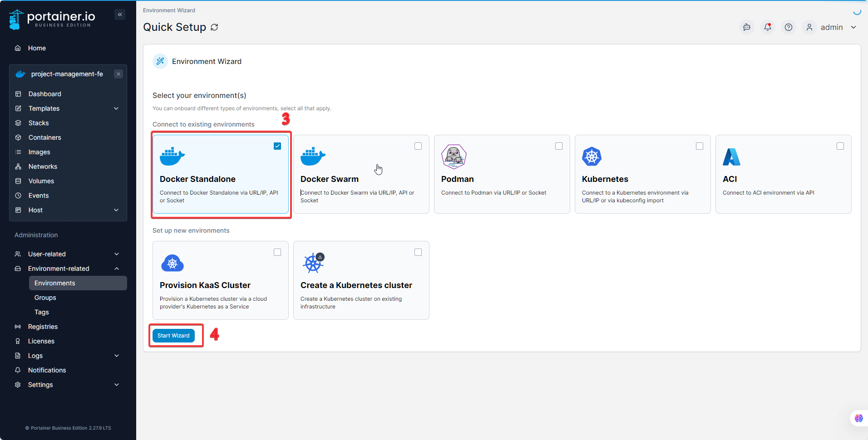Select Home in the sidebar
The width and height of the screenshot is (868, 440).
point(68,48)
